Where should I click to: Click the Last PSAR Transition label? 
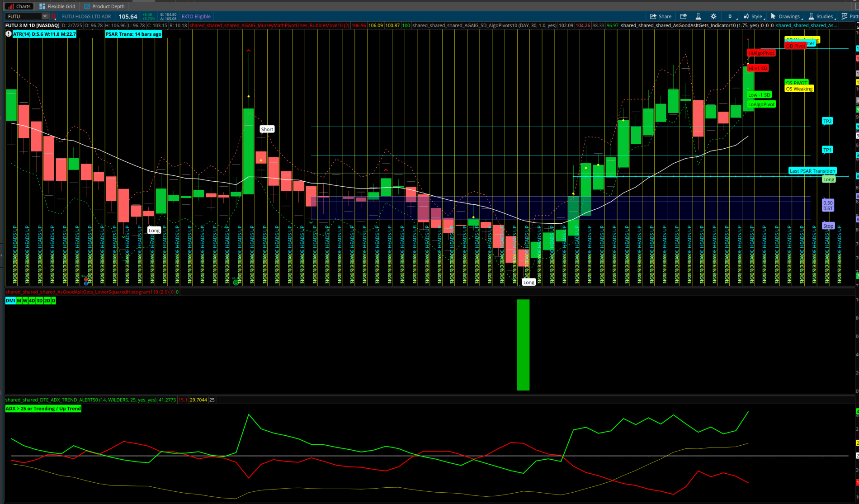tap(812, 171)
